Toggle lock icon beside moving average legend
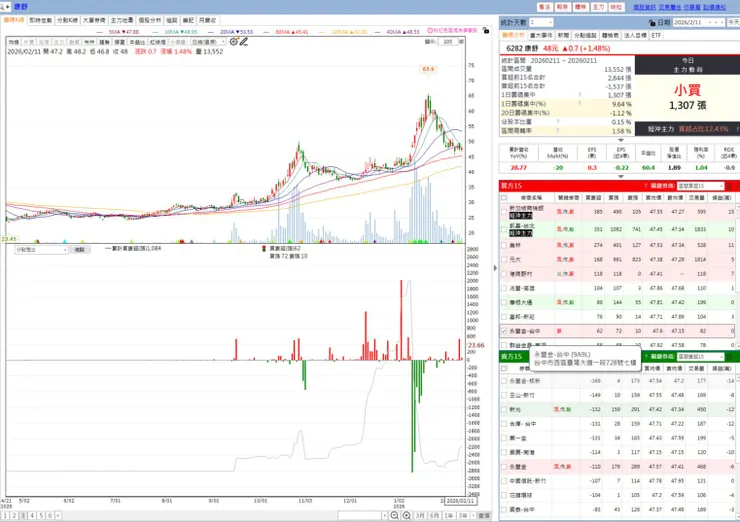The image size is (740, 522). tap(486, 30)
